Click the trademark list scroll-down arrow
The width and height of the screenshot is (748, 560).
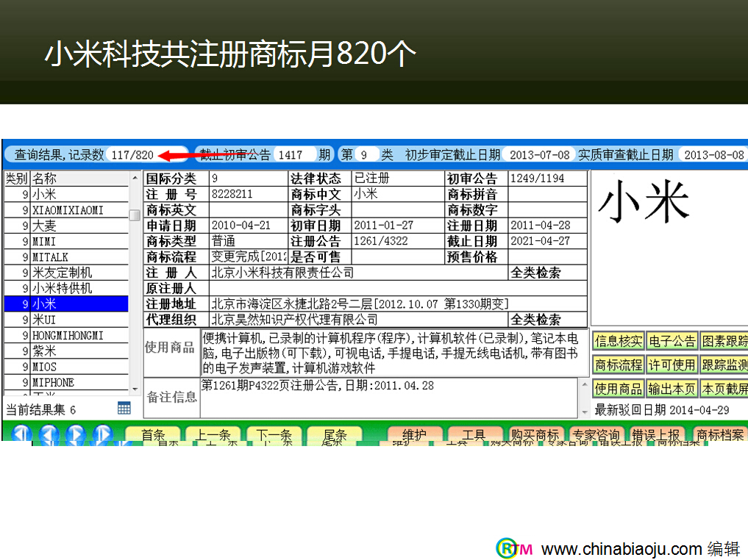point(135,390)
